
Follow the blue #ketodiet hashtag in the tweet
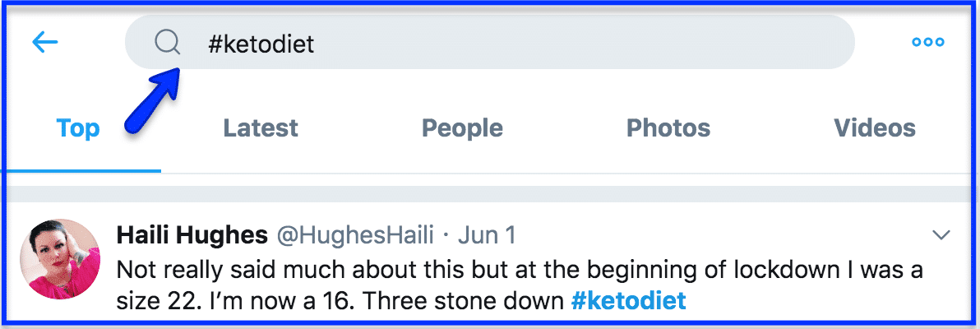[x=629, y=301]
